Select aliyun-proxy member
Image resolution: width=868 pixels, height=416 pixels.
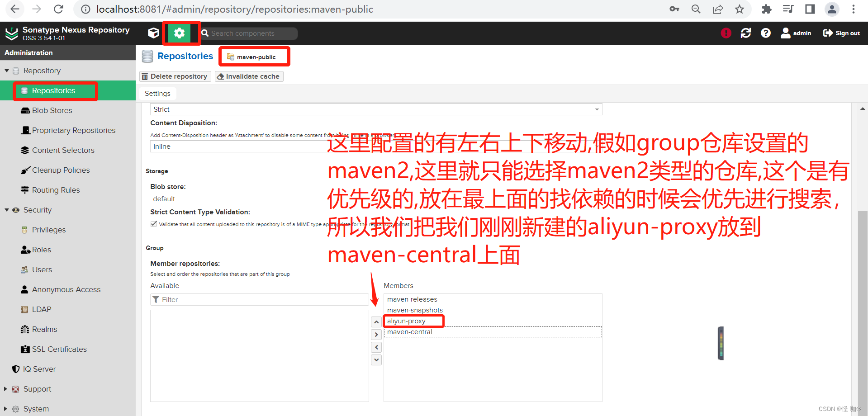pyautogui.click(x=493, y=321)
